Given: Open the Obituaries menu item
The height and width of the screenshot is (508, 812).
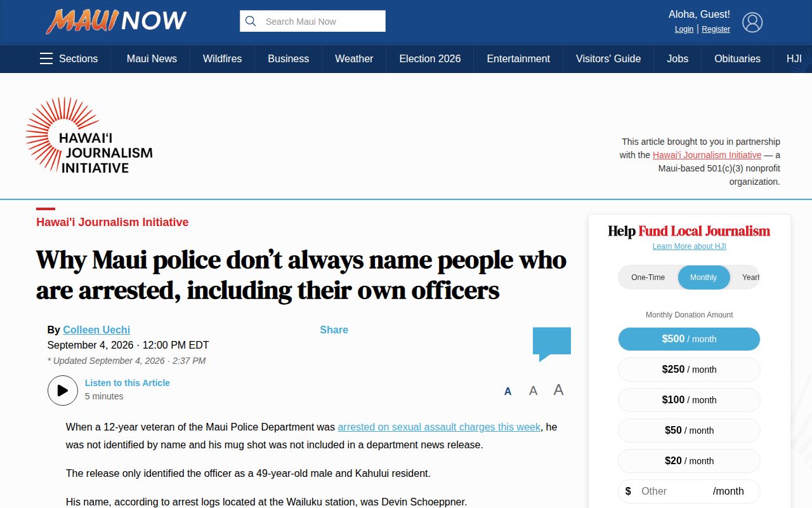Looking at the screenshot, I should 737,58.
